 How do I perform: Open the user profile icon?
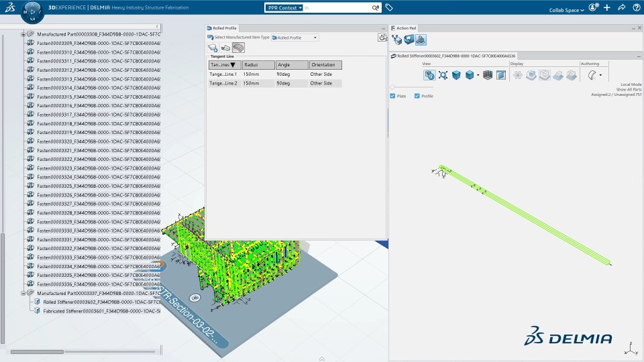[593, 7]
